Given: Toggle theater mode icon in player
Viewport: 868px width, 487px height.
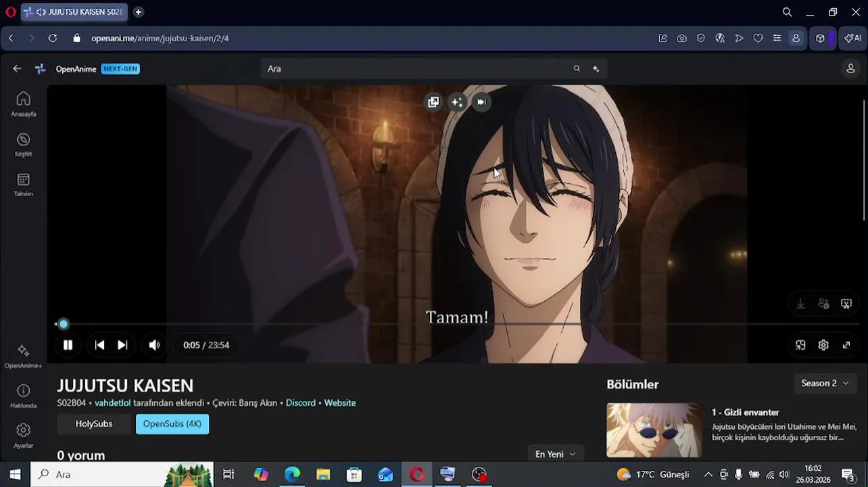Looking at the screenshot, I should click(800, 345).
